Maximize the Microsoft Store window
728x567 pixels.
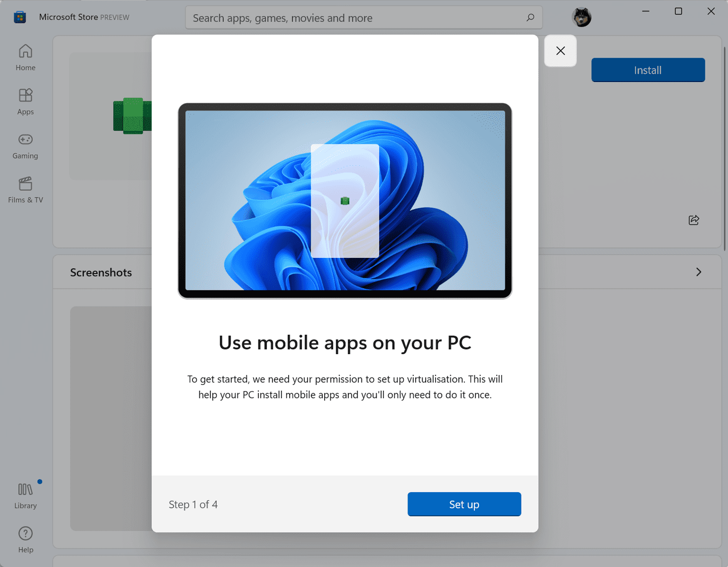click(678, 11)
